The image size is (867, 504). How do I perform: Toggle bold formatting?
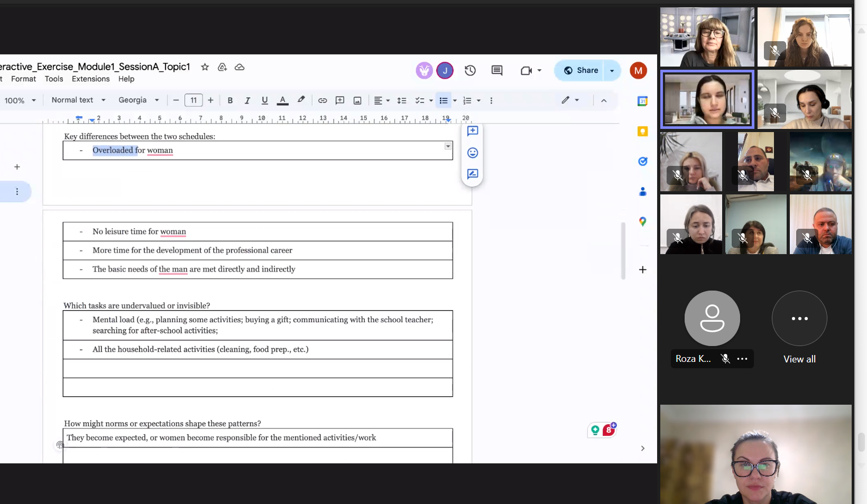(x=230, y=100)
